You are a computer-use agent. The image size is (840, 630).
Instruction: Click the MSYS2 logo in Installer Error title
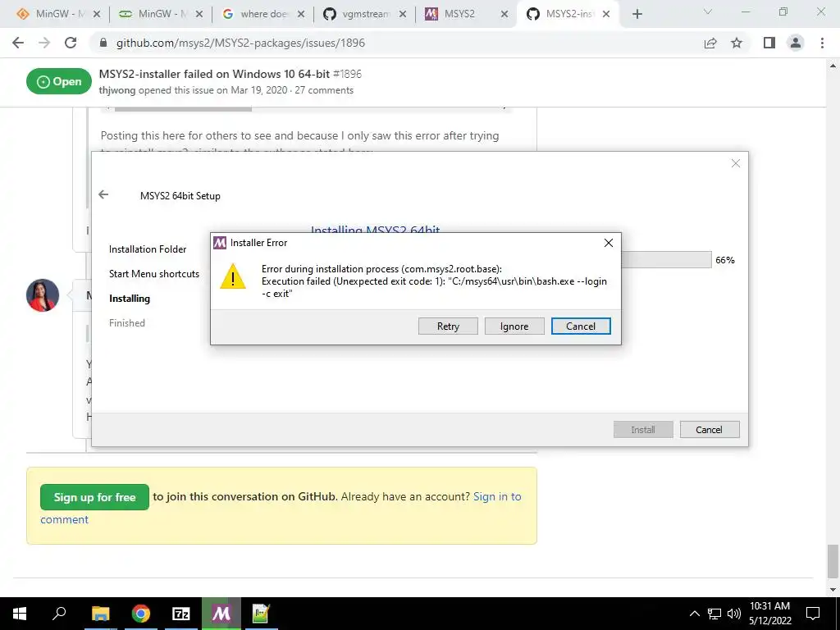(x=220, y=243)
